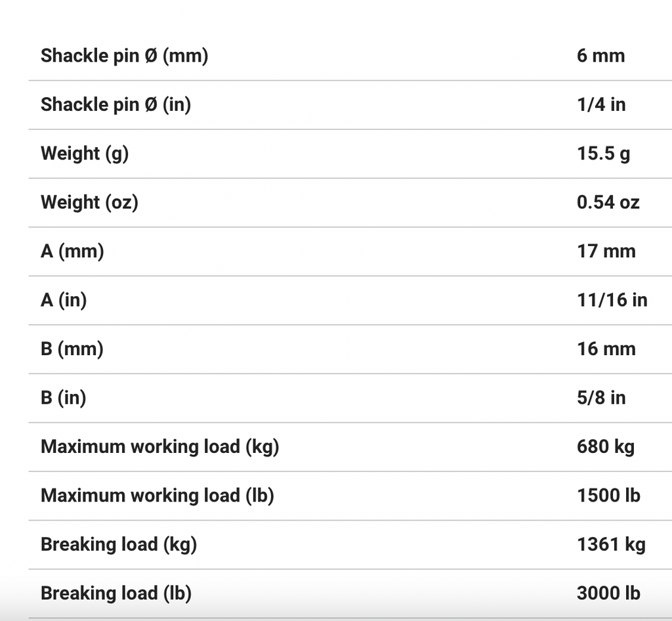Select the 6 mm value

(600, 56)
